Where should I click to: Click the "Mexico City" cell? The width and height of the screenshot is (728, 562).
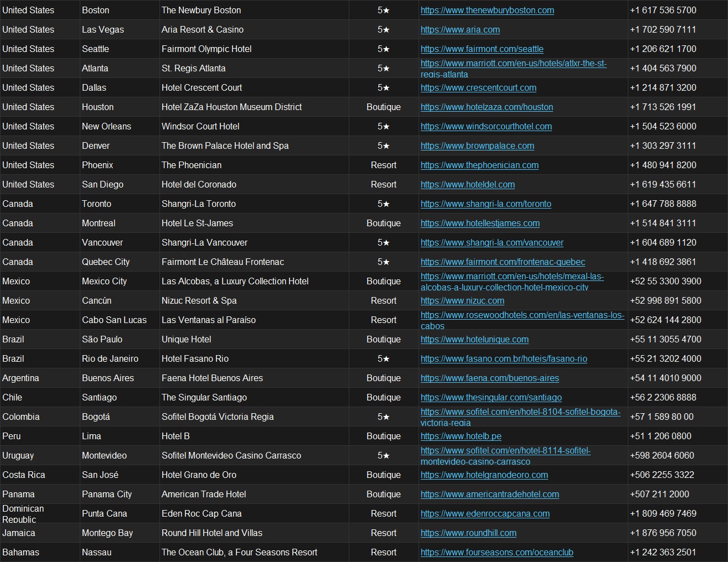120,281
